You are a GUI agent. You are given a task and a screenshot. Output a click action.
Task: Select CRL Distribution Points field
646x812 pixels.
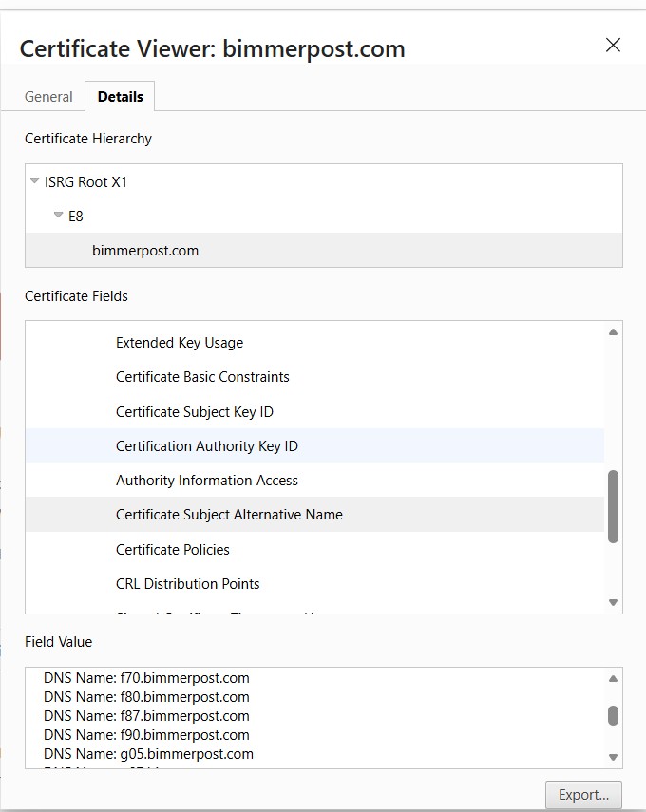coord(188,584)
